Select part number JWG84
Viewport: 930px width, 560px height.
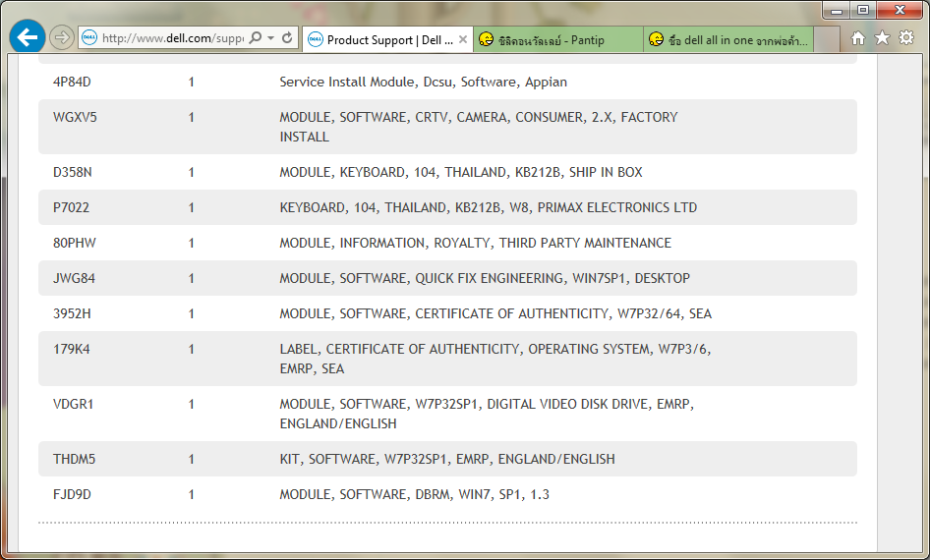[x=74, y=278]
